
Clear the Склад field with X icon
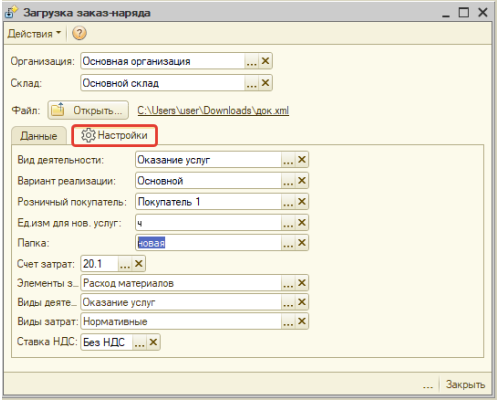tap(265, 83)
